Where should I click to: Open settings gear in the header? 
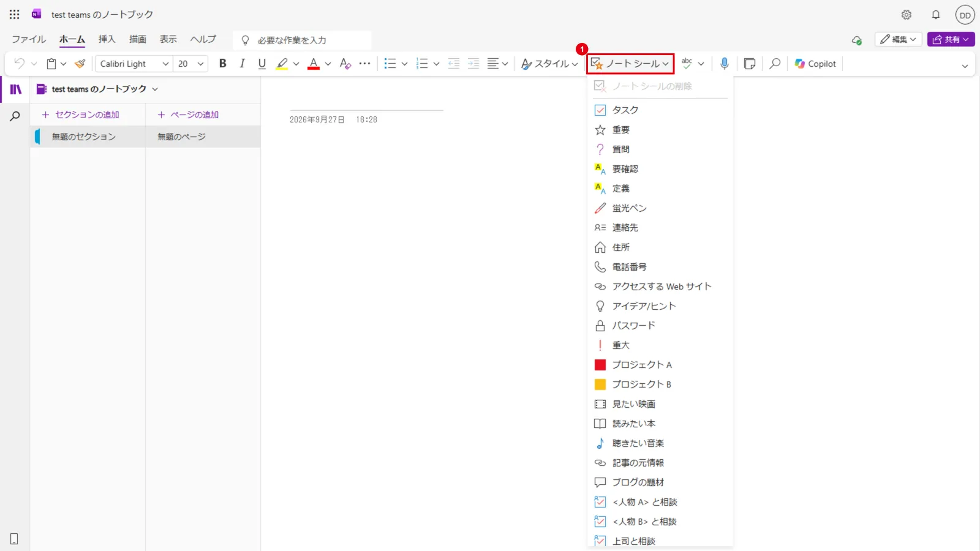[907, 15]
